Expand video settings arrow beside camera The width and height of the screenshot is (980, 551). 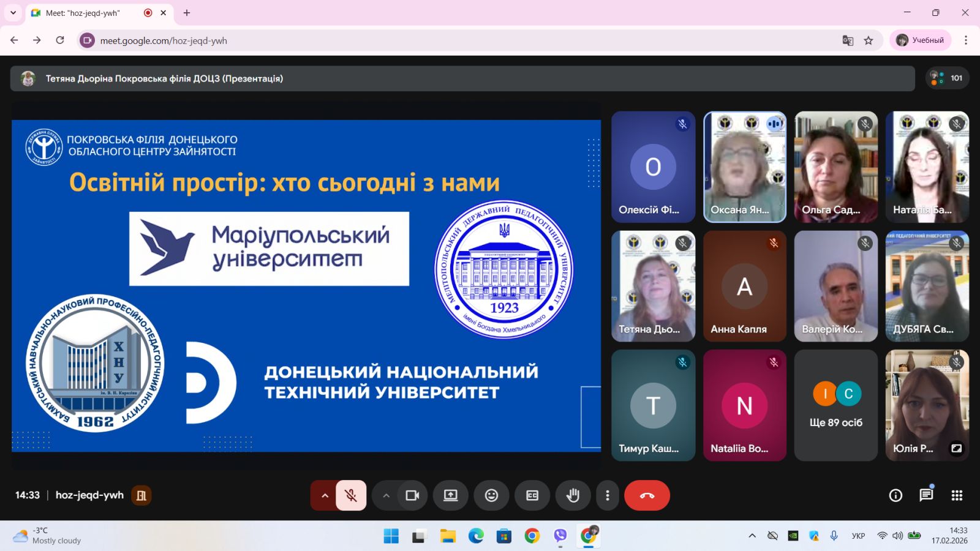[x=386, y=495]
